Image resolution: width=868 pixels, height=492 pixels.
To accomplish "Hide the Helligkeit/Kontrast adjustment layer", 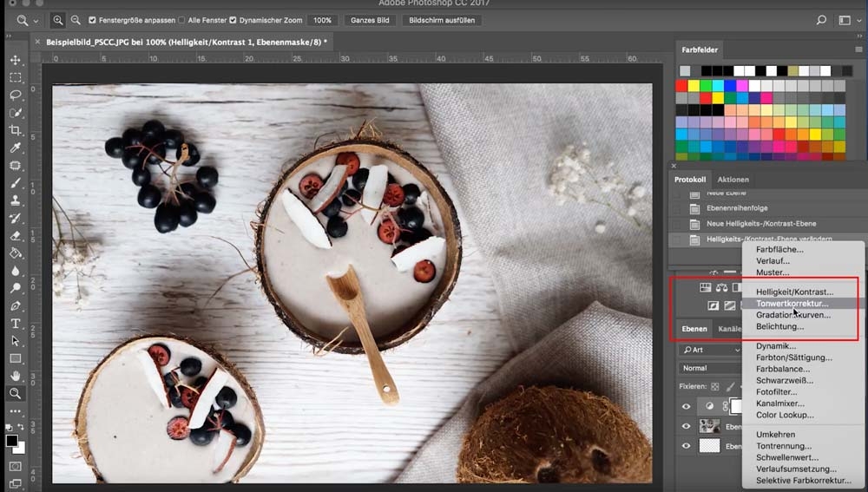I will tap(687, 406).
